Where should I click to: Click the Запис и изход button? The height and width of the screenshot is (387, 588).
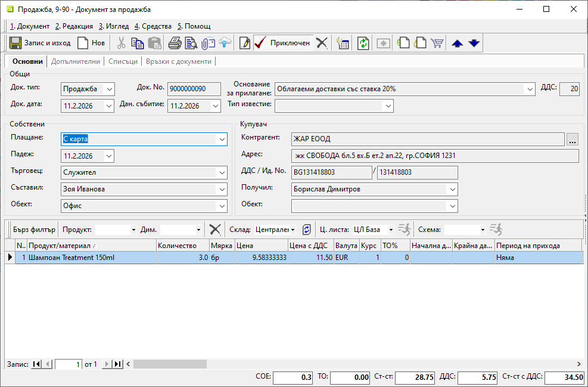coord(40,43)
